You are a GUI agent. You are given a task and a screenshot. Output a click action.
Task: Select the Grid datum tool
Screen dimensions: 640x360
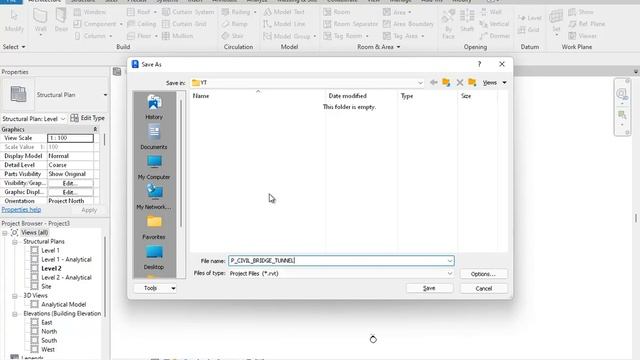click(x=529, y=30)
